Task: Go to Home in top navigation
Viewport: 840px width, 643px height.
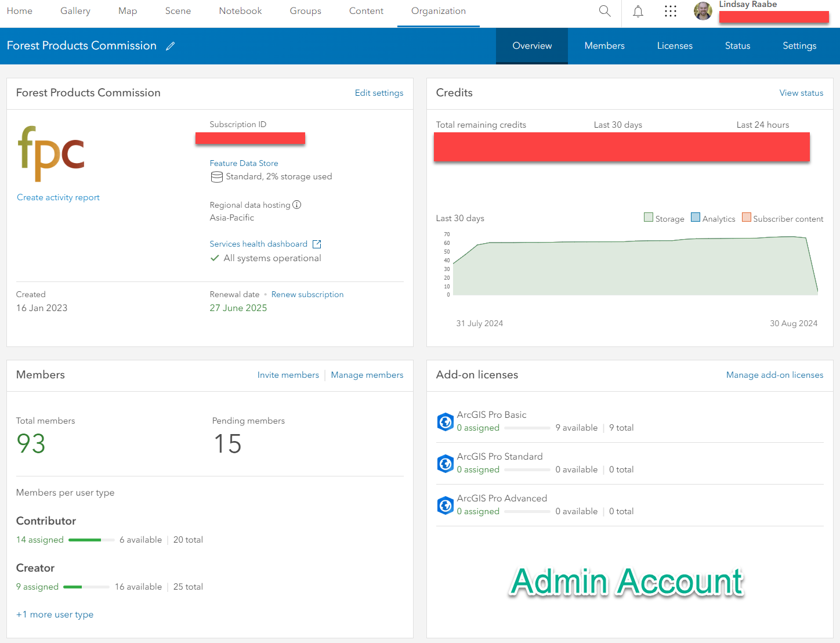Action: click(20, 11)
